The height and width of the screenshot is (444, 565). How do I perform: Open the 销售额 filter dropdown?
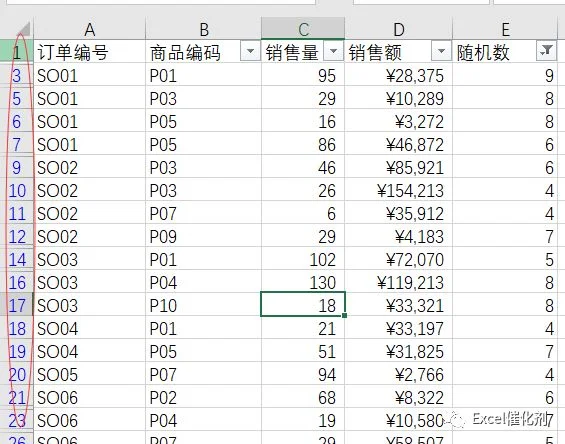tap(441, 52)
